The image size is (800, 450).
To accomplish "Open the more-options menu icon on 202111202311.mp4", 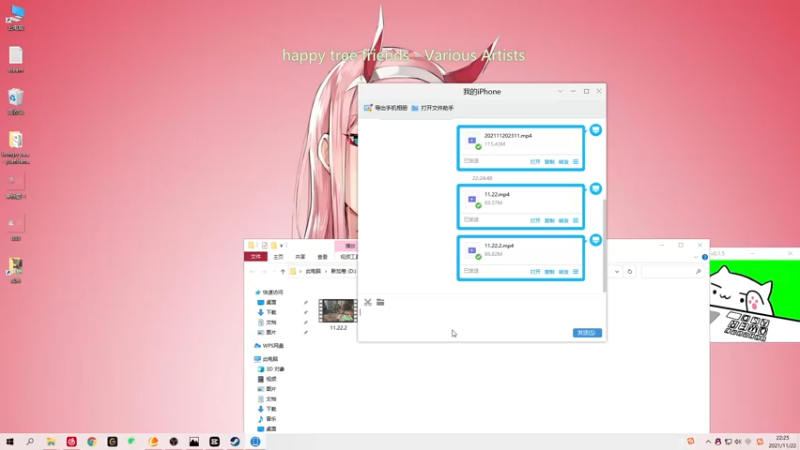I will 576,162.
